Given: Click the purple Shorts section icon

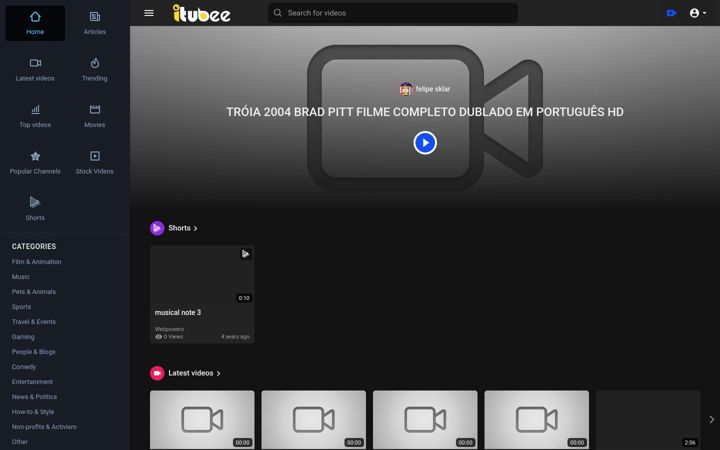Looking at the screenshot, I should point(157,228).
